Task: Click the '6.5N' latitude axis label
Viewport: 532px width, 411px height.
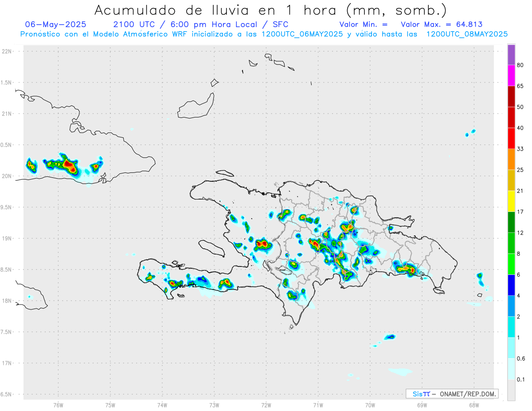Action: (x=6, y=395)
